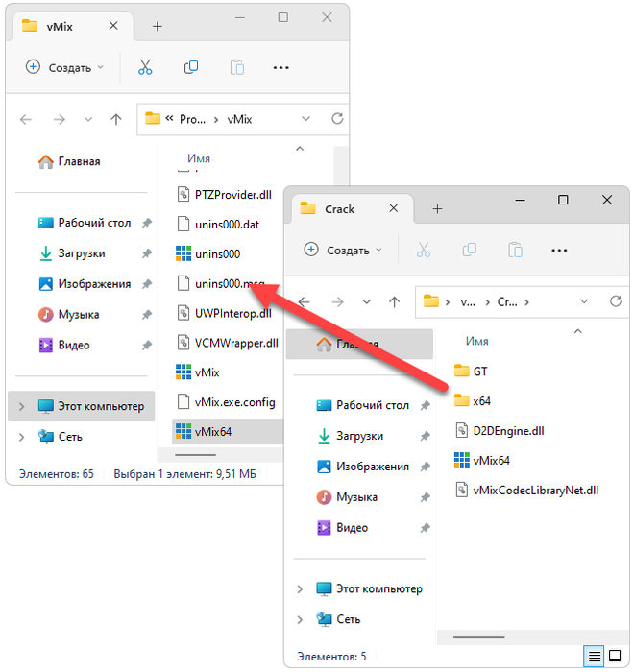634x672 pixels.
Task: Select D2DEngine.dll file
Action: (499, 431)
